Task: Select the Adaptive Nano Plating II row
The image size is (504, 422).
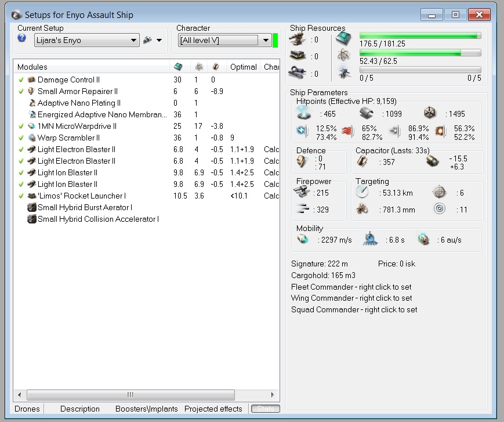Action: [x=146, y=103]
